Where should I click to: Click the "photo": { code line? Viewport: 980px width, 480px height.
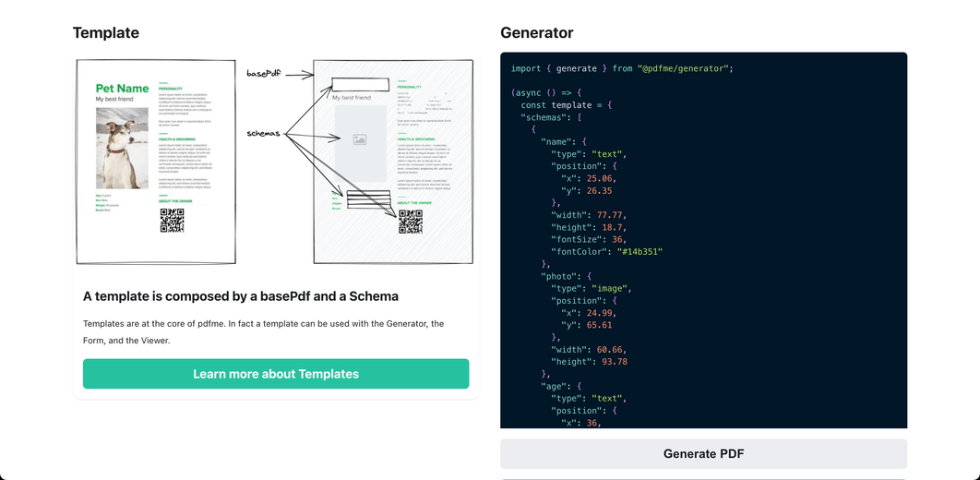coord(567,276)
